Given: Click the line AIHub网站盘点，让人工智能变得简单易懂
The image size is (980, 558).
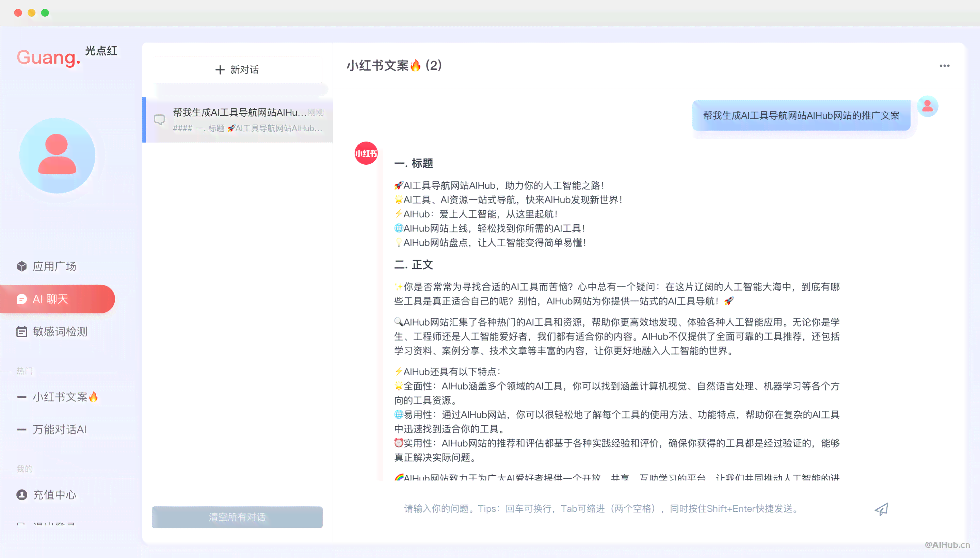Looking at the screenshot, I should pyautogui.click(x=490, y=243).
